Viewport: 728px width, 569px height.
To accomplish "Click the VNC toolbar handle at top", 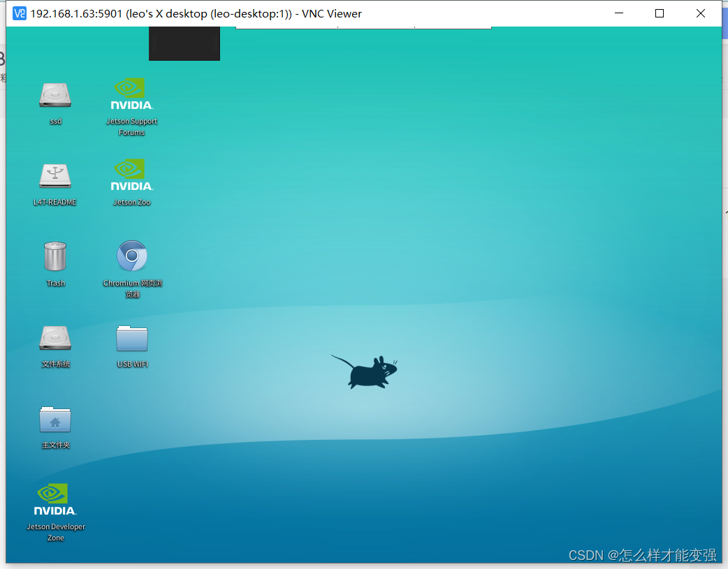I will tap(363, 27).
